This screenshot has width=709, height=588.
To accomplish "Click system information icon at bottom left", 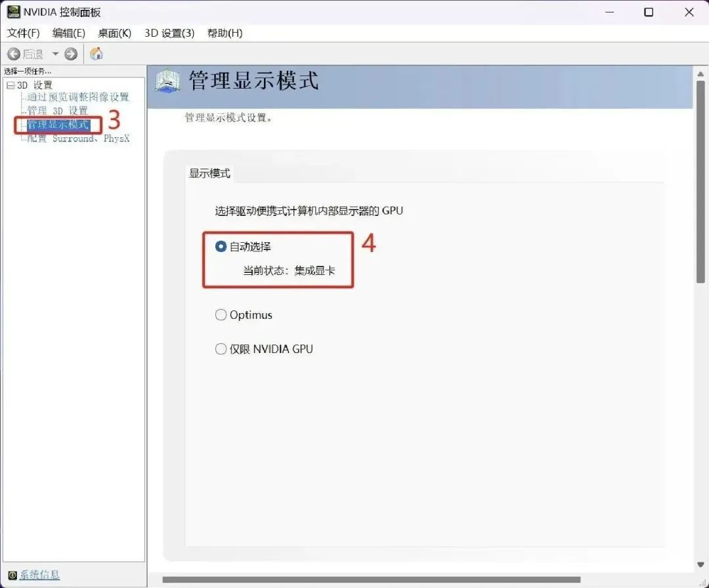I will click(12, 575).
